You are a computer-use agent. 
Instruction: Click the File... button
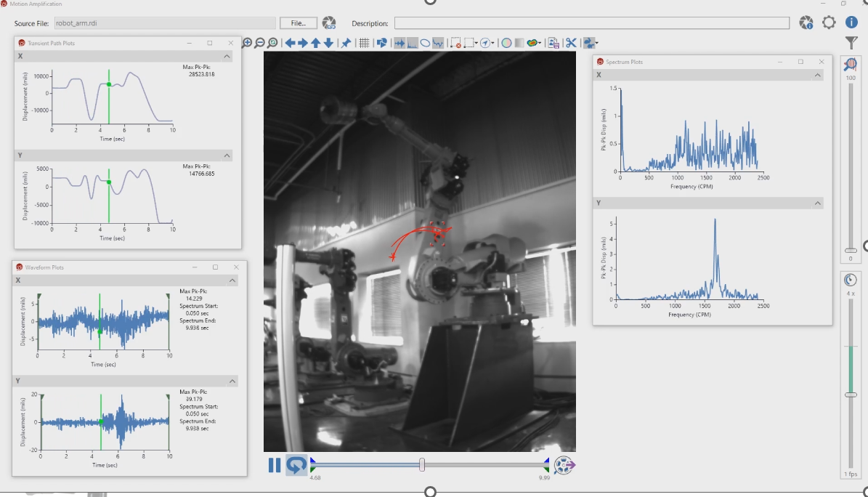point(299,23)
